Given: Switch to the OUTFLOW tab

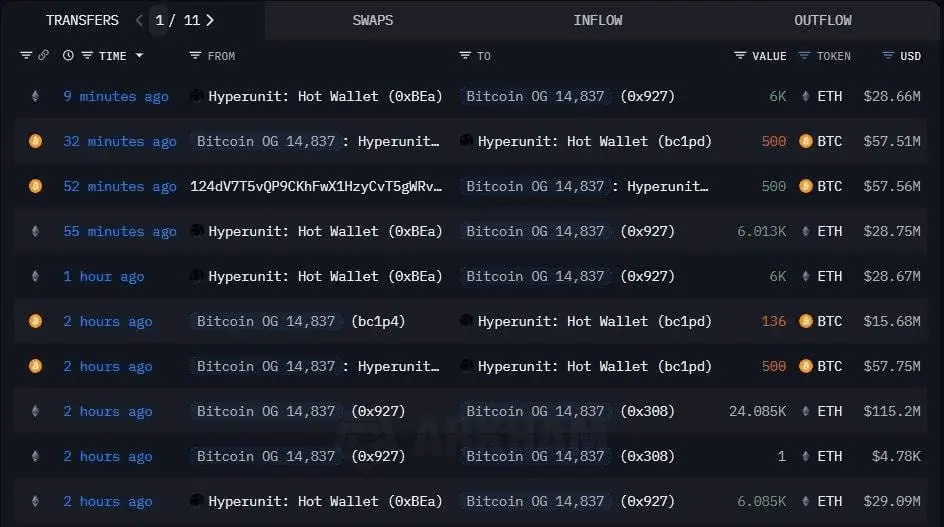Looking at the screenshot, I should (822, 20).
